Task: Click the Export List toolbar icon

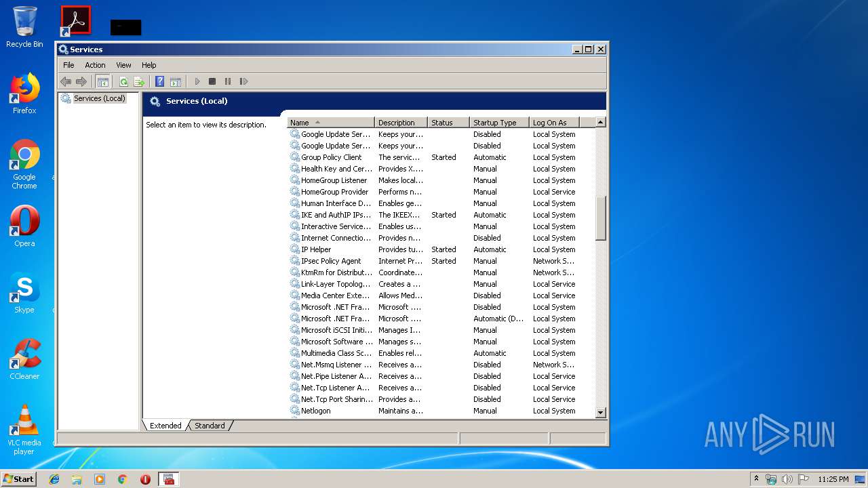Action: (139, 81)
